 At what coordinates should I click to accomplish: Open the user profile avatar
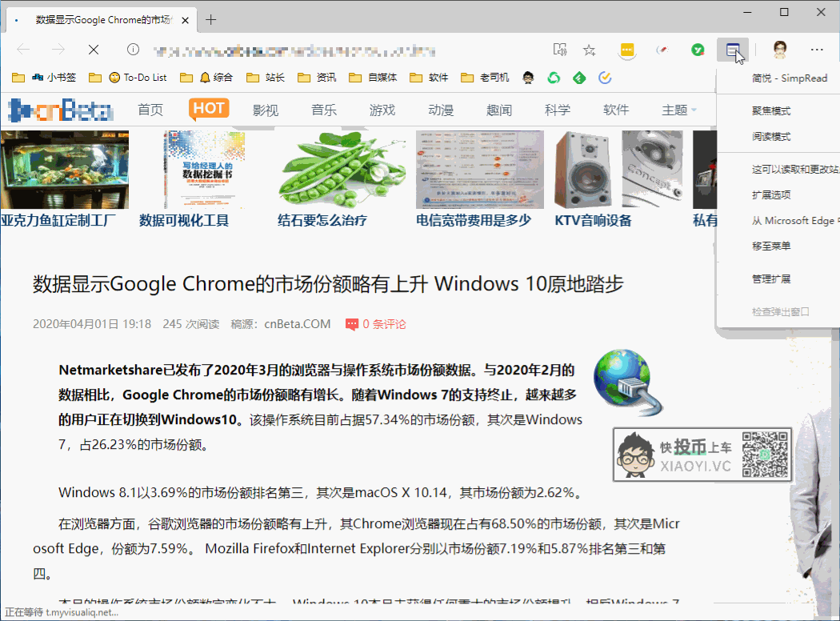click(x=781, y=50)
